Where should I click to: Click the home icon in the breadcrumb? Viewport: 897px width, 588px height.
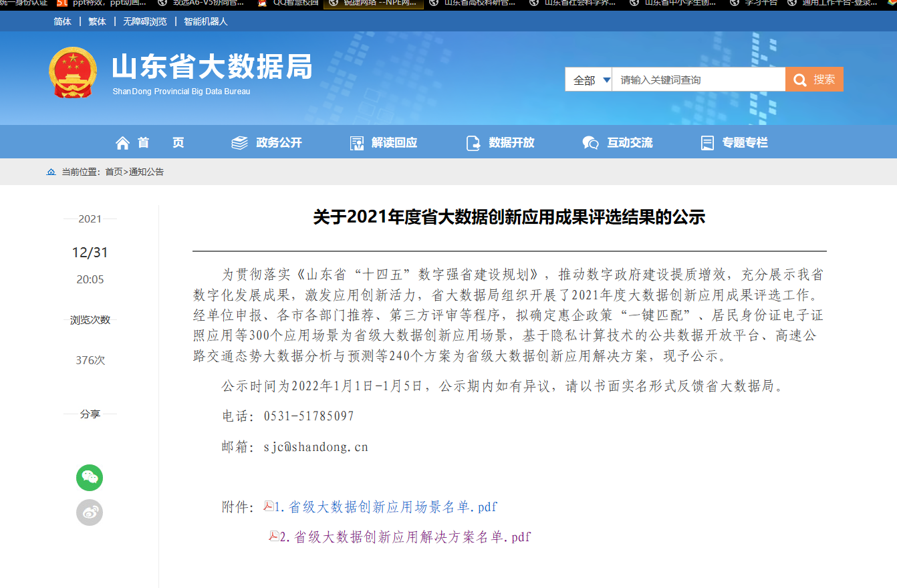pos(51,172)
